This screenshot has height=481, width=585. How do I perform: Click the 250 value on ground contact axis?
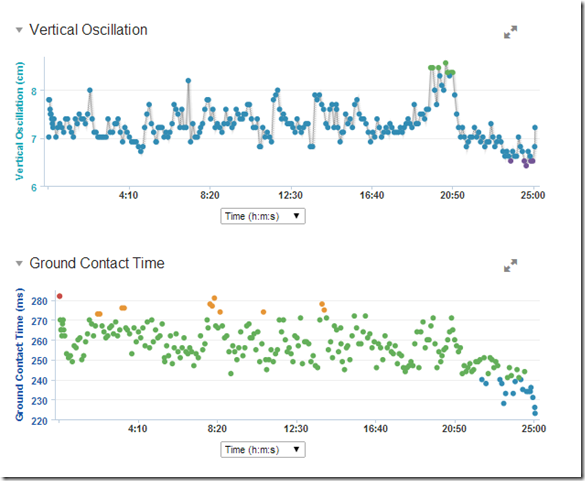tap(39, 361)
